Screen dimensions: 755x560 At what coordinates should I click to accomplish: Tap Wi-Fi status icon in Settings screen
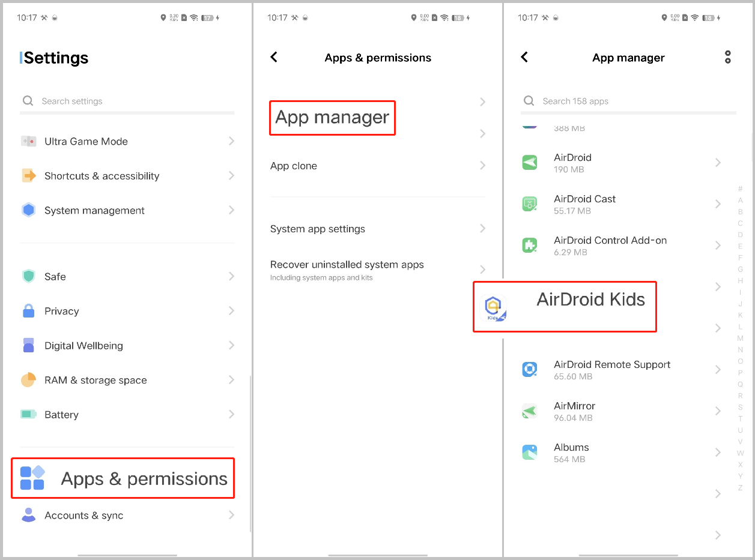coord(194,18)
